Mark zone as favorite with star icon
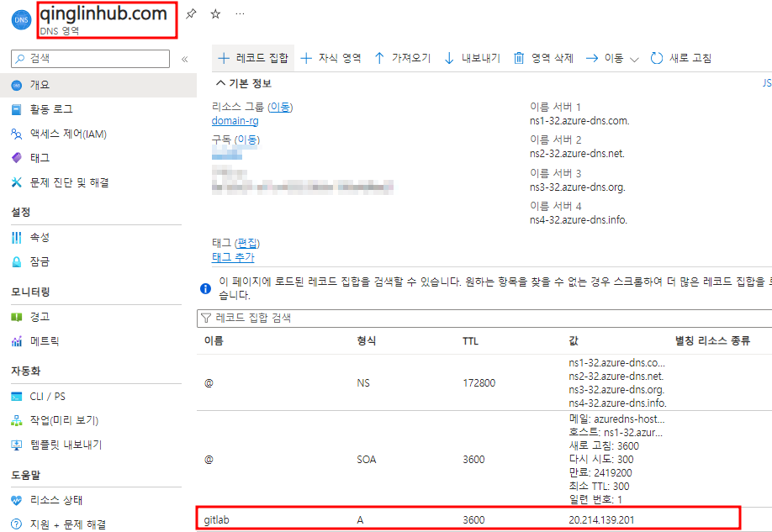The image size is (772, 532). pyautogui.click(x=215, y=13)
